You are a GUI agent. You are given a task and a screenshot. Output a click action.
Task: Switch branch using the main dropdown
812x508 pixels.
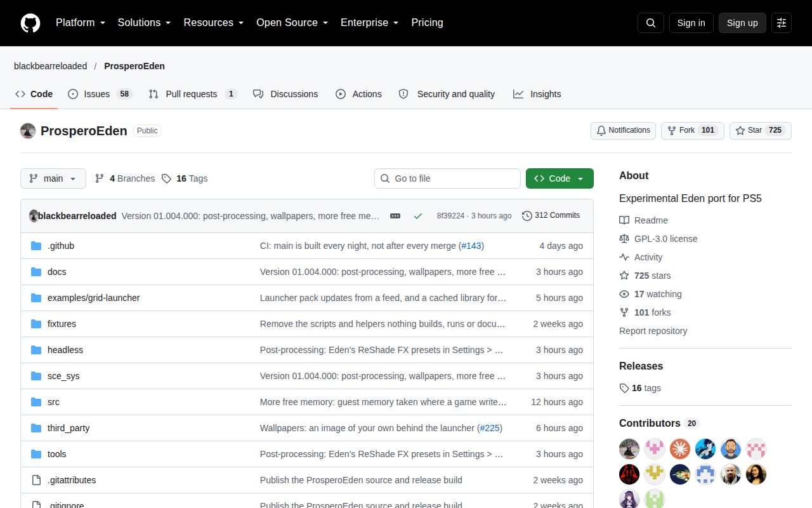tap(53, 178)
